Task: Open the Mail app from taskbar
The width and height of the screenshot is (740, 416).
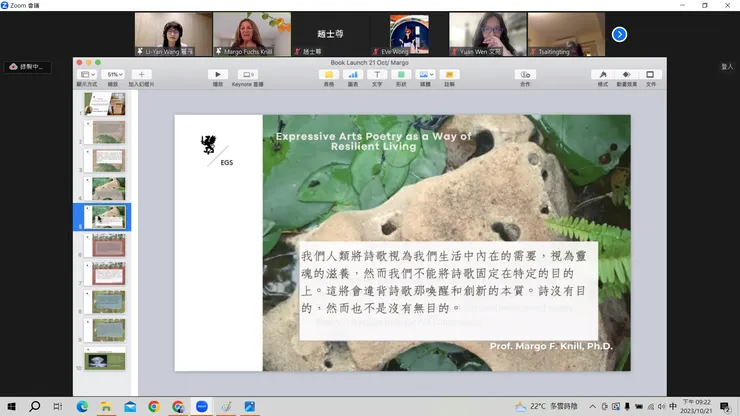Action: click(130, 407)
